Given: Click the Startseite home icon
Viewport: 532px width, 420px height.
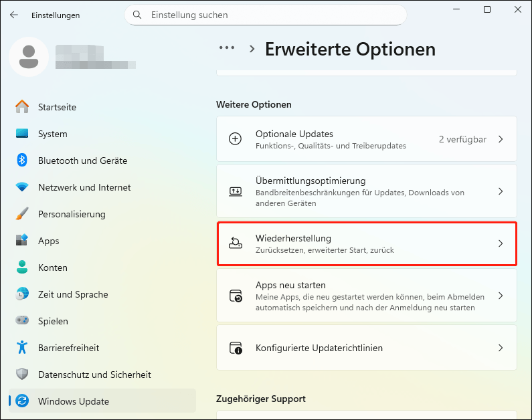Looking at the screenshot, I should [x=22, y=107].
